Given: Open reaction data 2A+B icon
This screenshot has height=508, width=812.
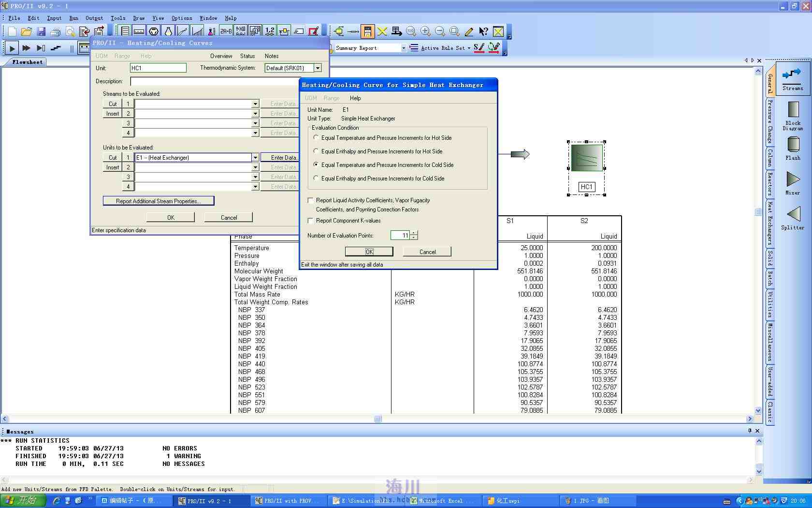Looking at the screenshot, I should 226,31.
